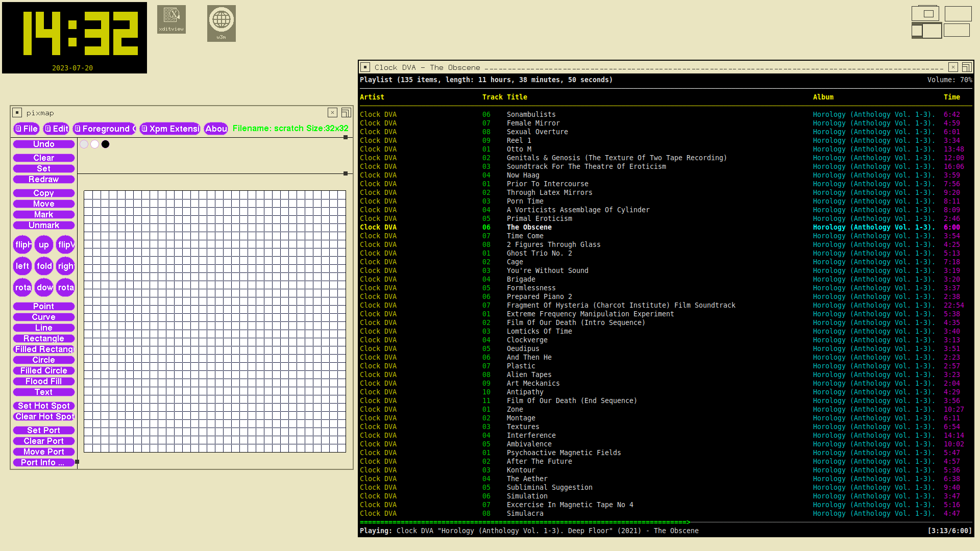980x551 pixels.
Task: Maximize the pixmap window
Action: 346,113
